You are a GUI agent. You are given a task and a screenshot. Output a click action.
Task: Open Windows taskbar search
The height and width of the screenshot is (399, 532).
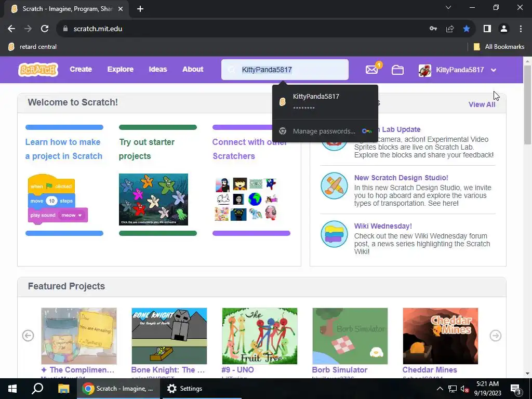pos(37,389)
